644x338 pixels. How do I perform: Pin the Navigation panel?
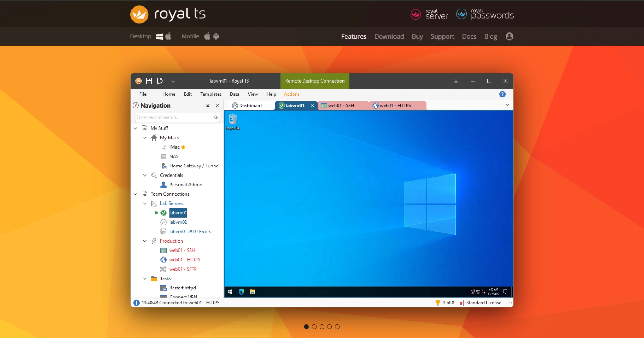point(208,106)
